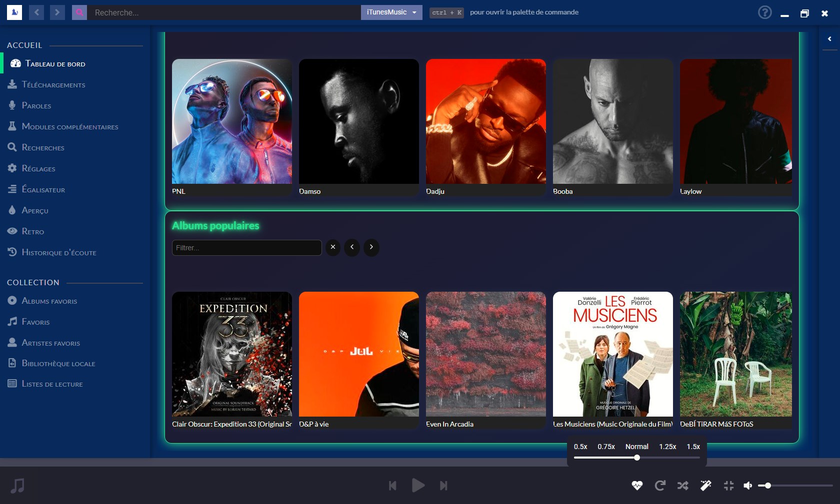
Task: Click the Égalisateur bars icon
Action: tap(12, 189)
